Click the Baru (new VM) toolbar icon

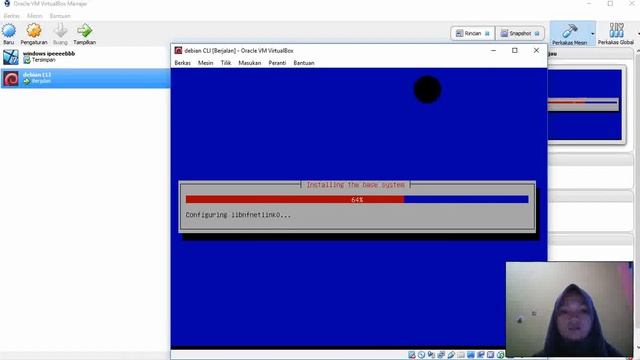[9, 31]
